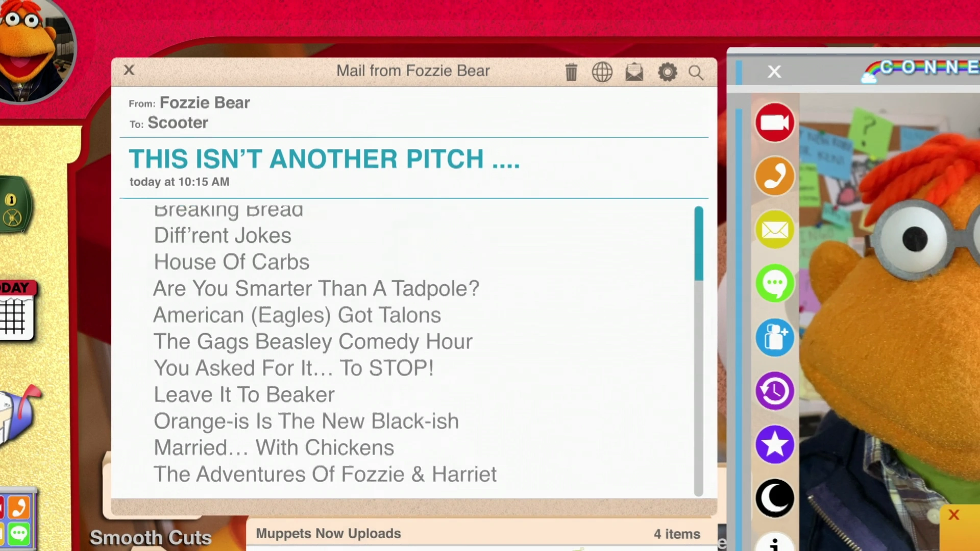Add a contact with blue person-plus button
The height and width of the screenshot is (551, 980).
click(x=774, y=337)
